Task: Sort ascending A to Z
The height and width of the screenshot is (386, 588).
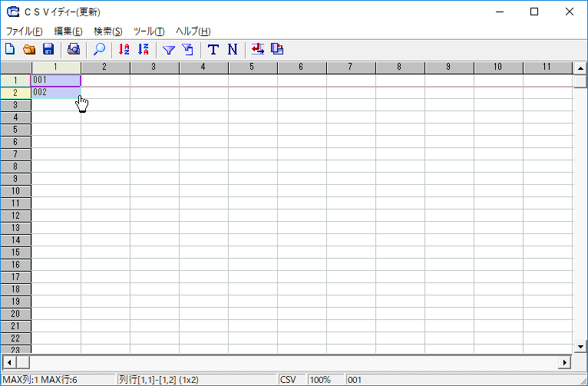Action: coord(124,49)
